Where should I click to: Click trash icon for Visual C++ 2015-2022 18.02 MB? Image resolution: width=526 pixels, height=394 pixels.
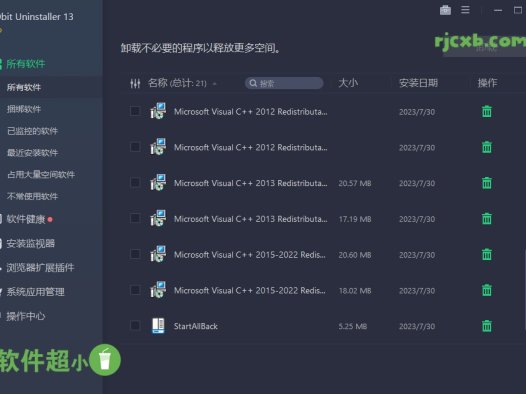[487, 290]
